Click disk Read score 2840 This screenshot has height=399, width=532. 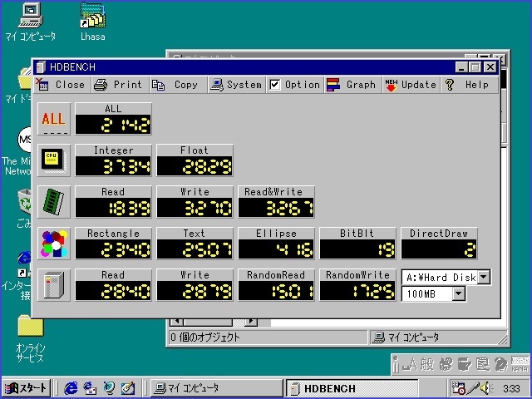coord(113,291)
